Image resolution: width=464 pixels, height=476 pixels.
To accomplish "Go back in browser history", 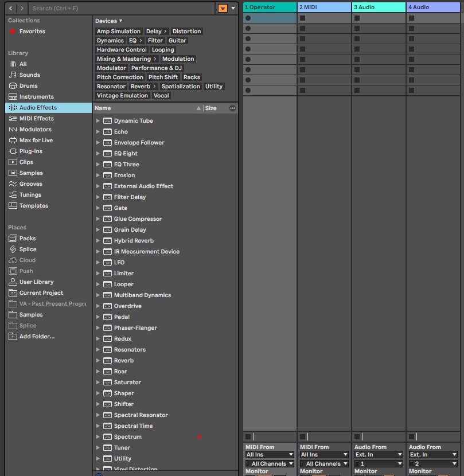I will 11,8.
